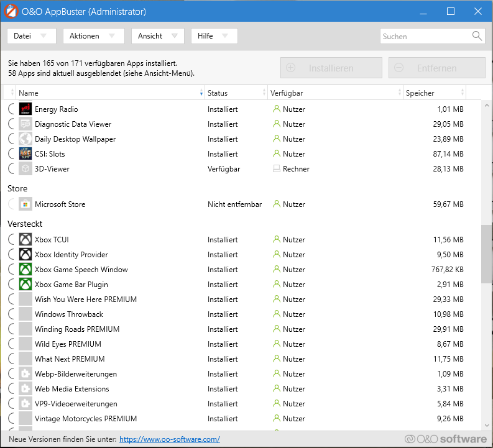Click the sort arrows left of Name
This screenshot has height=448, width=493.
(12, 93)
